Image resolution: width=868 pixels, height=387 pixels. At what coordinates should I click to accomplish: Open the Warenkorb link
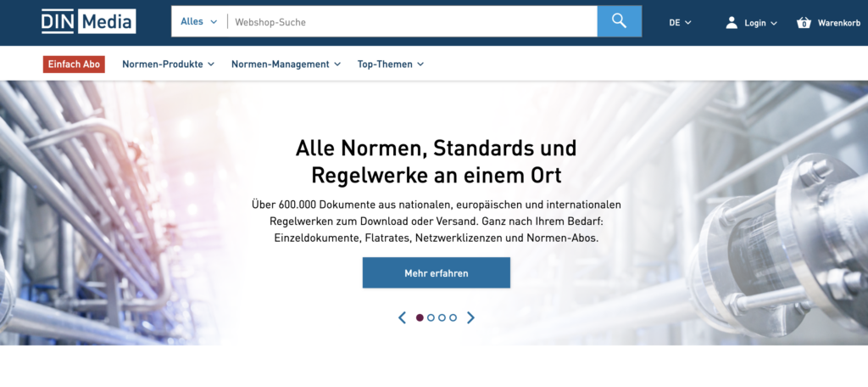point(838,23)
